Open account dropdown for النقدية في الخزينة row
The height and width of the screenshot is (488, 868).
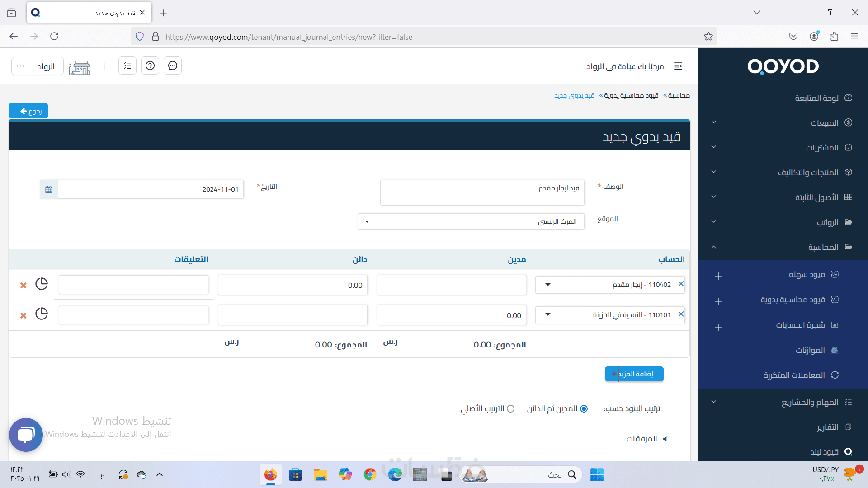(548, 315)
